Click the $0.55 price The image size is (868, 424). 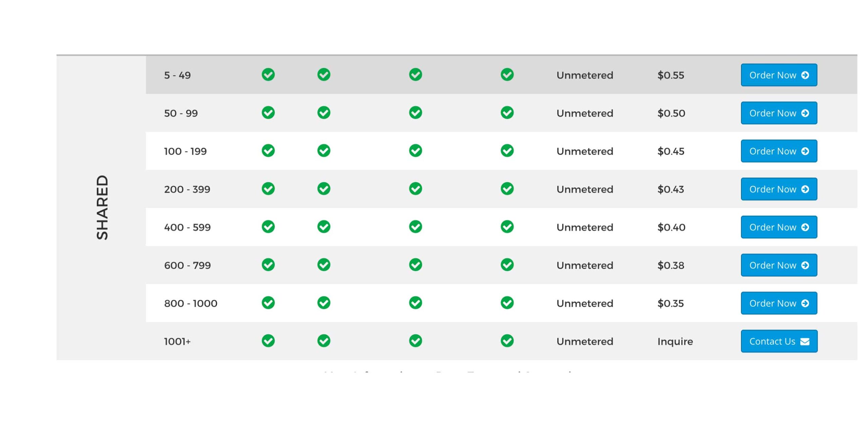click(x=670, y=75)
